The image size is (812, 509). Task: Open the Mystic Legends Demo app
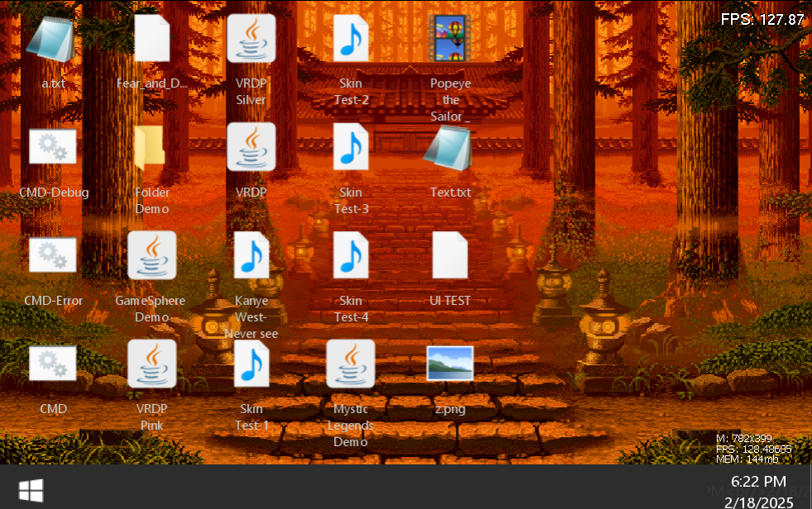(x=351, y=364)
